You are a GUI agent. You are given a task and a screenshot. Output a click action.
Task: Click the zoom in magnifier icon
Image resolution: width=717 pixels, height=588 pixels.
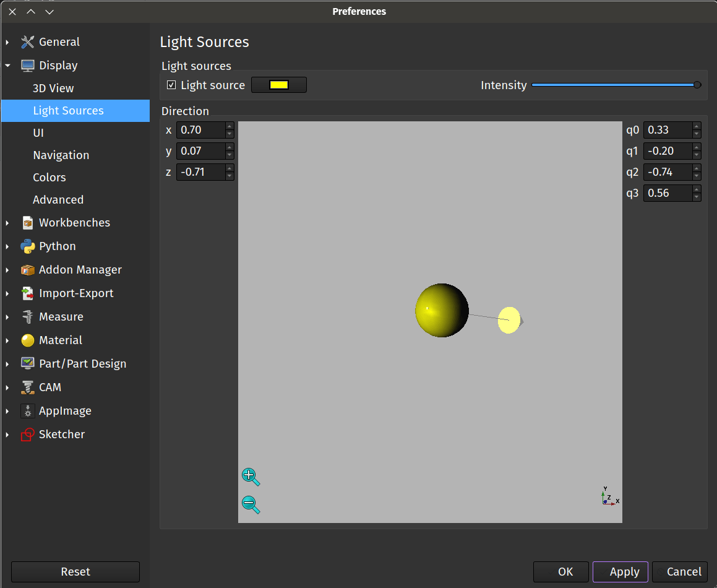(x=250, y=476)
